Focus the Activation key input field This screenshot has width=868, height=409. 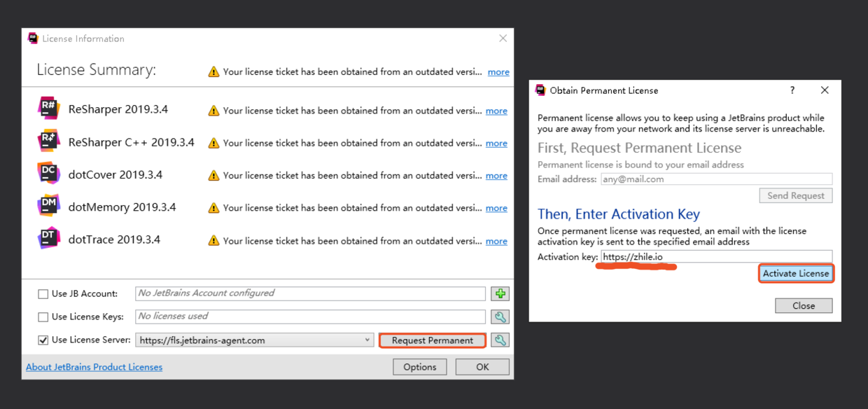[x=716, y=257]
